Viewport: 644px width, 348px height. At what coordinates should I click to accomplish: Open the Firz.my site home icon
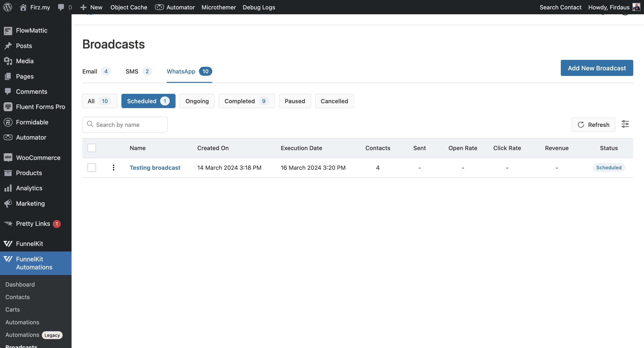23,7
